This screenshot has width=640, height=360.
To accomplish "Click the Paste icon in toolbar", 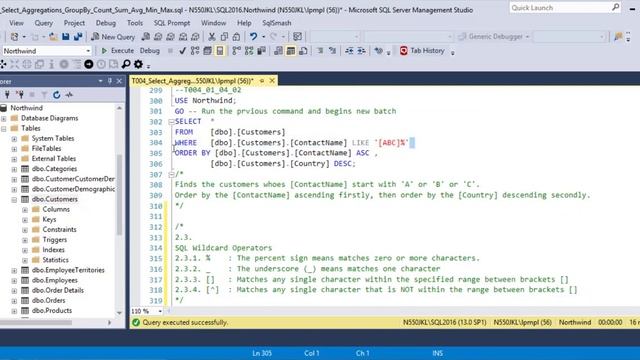I will 236,37.
